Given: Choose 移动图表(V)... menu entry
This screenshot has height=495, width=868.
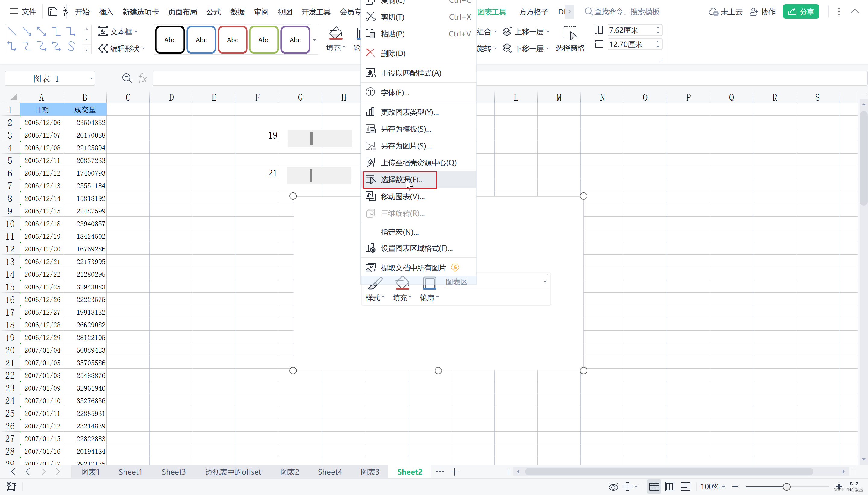Looking at the screenshot, I should click(419, 197).
